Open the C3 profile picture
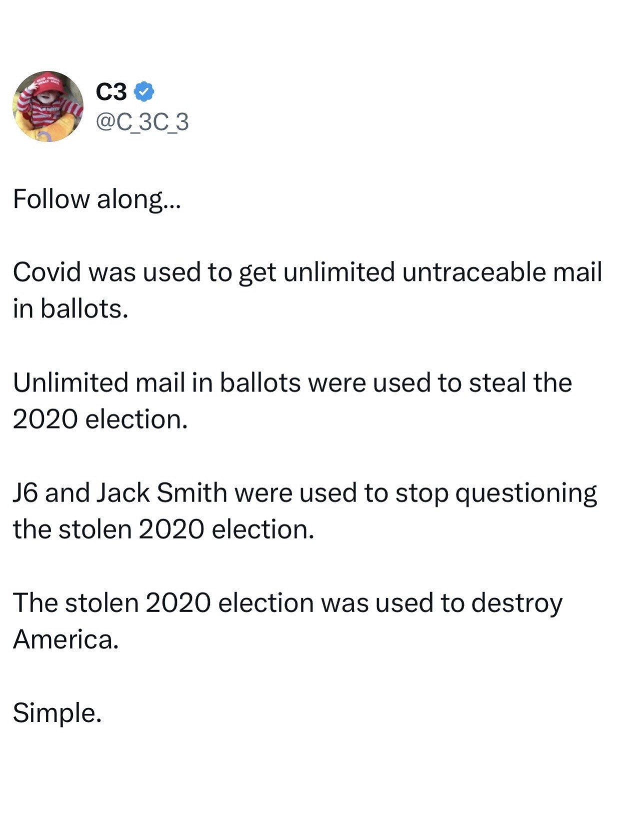 48,106
